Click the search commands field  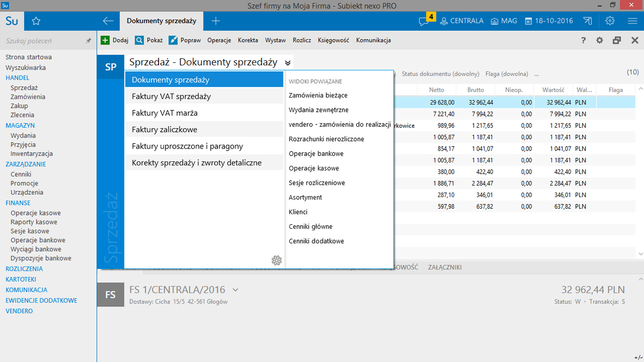(x=44, y=41)
